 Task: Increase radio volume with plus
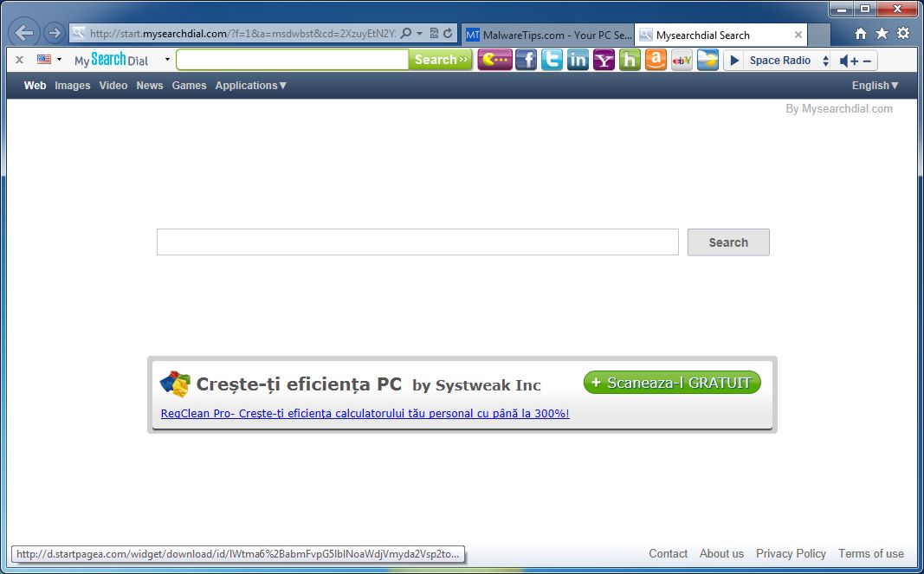[x=854, y=61]
